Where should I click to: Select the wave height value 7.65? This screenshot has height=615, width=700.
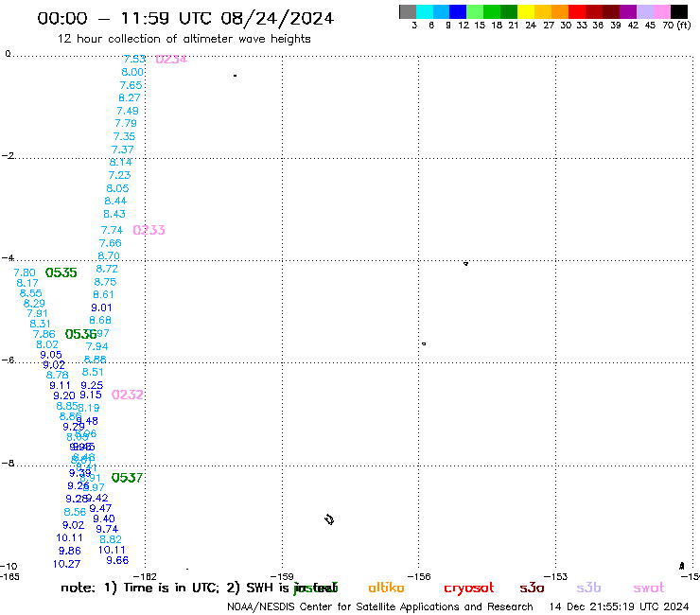(x=131, y=85)
